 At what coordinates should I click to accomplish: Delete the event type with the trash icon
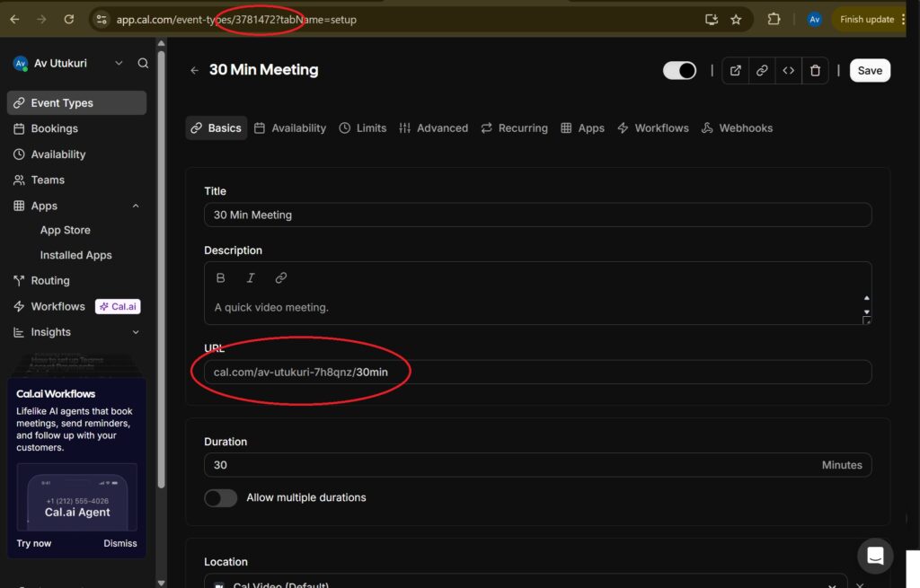815,71
